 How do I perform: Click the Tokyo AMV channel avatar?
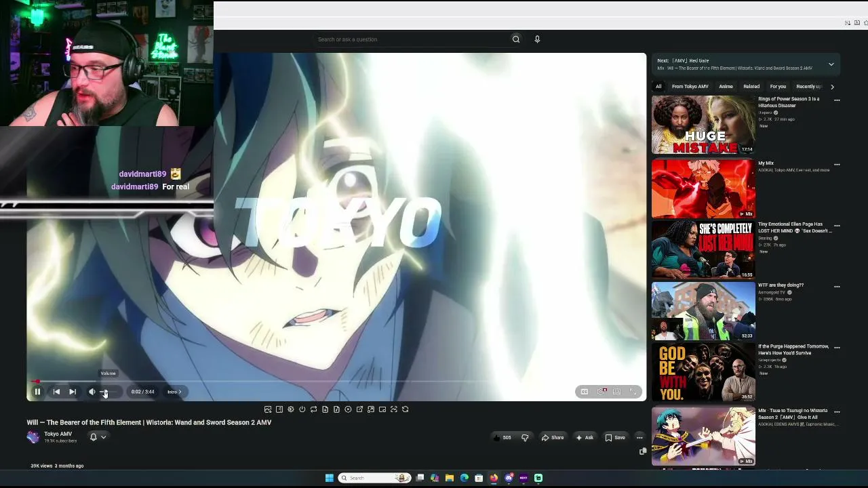click(33, 437)
